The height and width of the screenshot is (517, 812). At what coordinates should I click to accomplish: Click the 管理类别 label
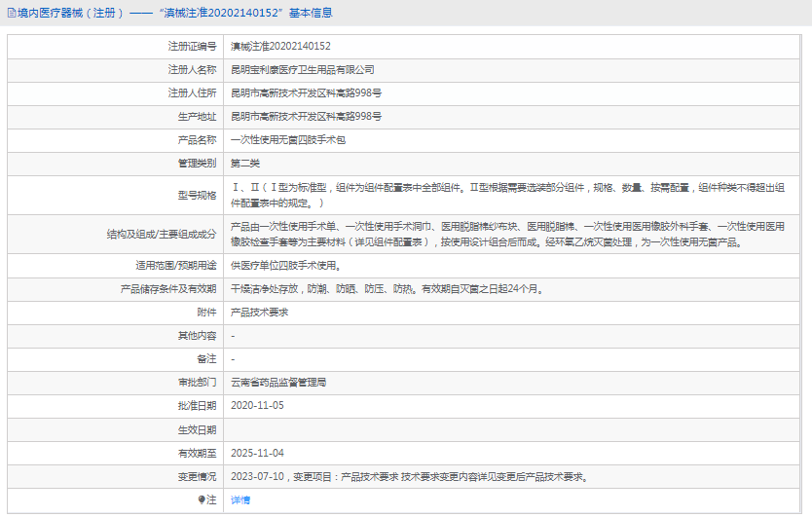tap(197, 164)
